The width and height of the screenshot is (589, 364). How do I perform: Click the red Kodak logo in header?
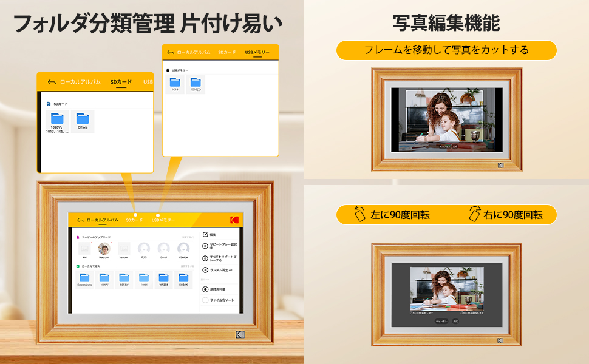click(234, 220)
